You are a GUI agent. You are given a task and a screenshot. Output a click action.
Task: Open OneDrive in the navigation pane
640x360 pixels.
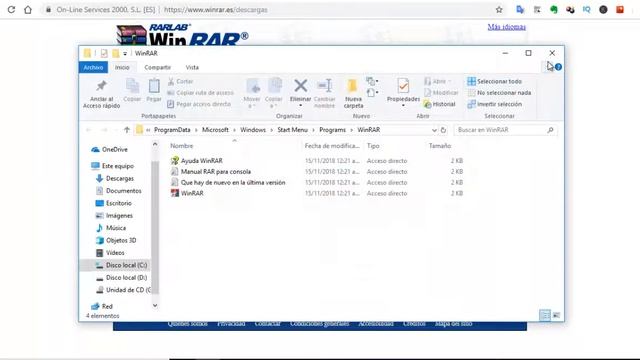(109, 150)
